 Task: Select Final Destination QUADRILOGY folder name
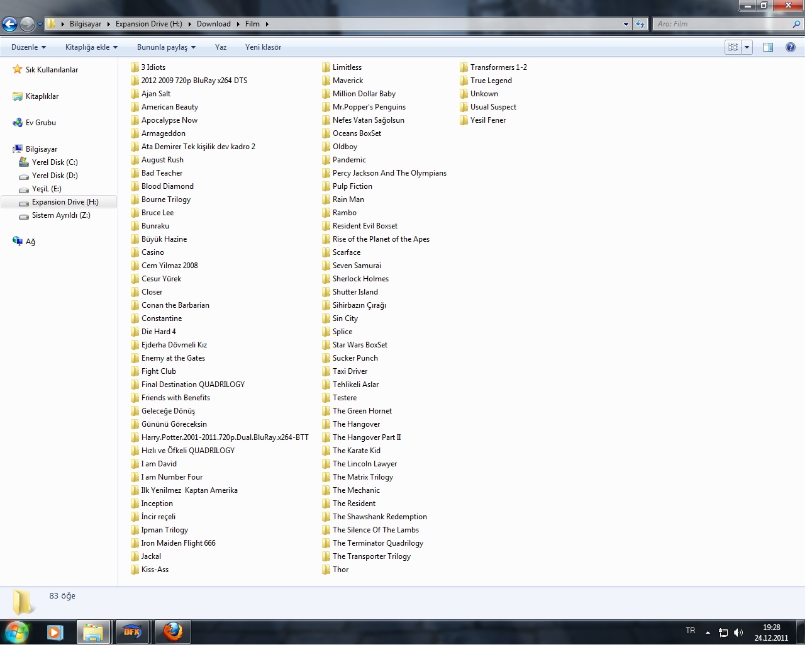point(193,385)
